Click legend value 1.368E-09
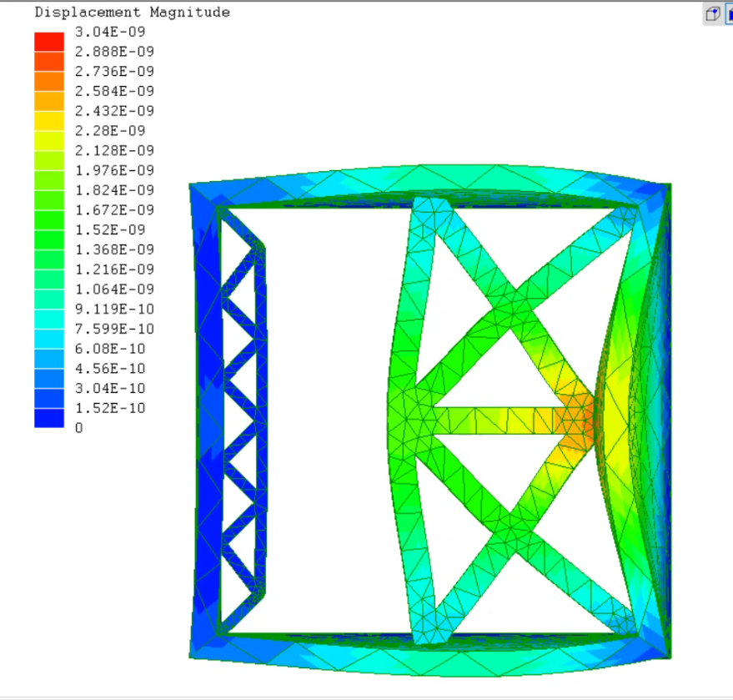 pos(114,249)
